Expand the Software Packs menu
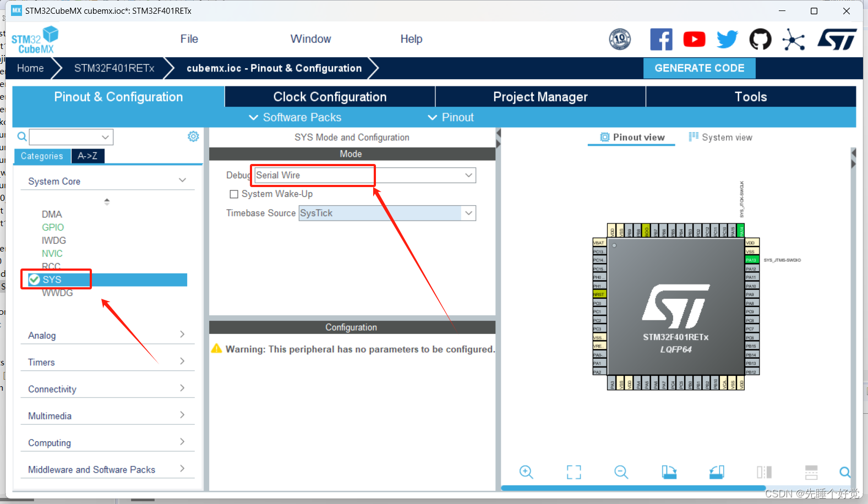 point(295,117)
